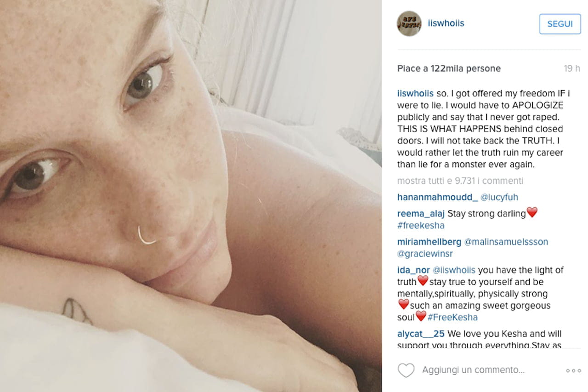Viewport: 588px width, 392px height.
Task: Open ida_nor commenter profile
Action: coord(414,270)
